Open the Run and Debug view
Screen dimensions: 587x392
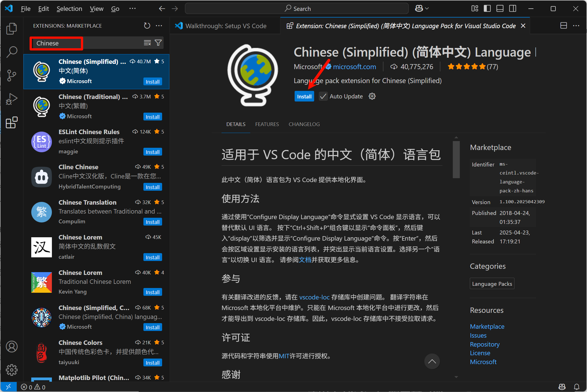(12, 99)
